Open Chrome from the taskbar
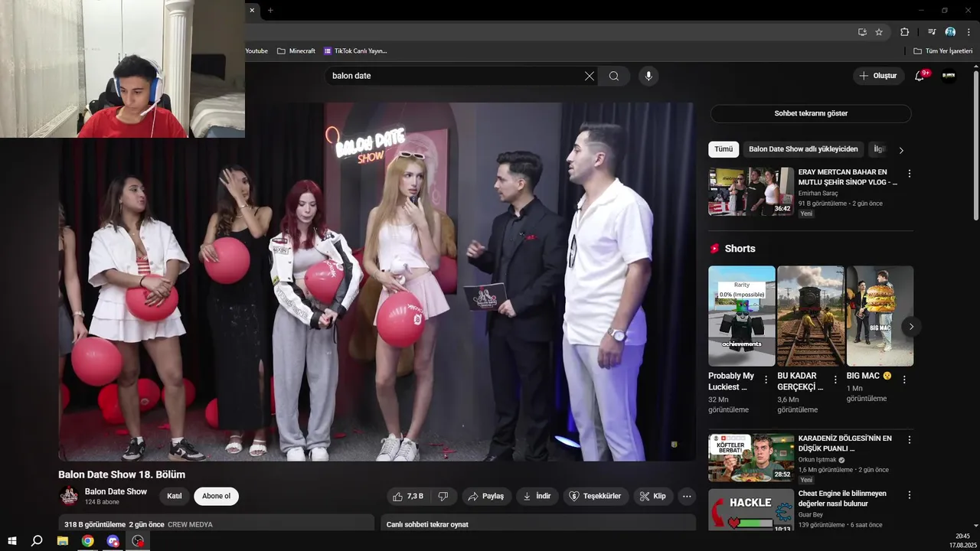The image size is (980, 551). point(88,541)
